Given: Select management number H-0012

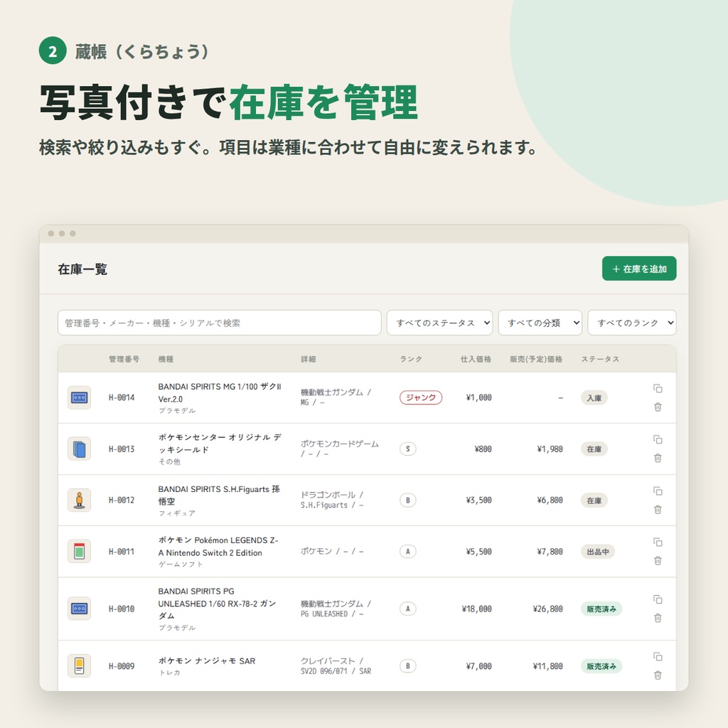Looking at the screenshot, I should coord(122,500).
